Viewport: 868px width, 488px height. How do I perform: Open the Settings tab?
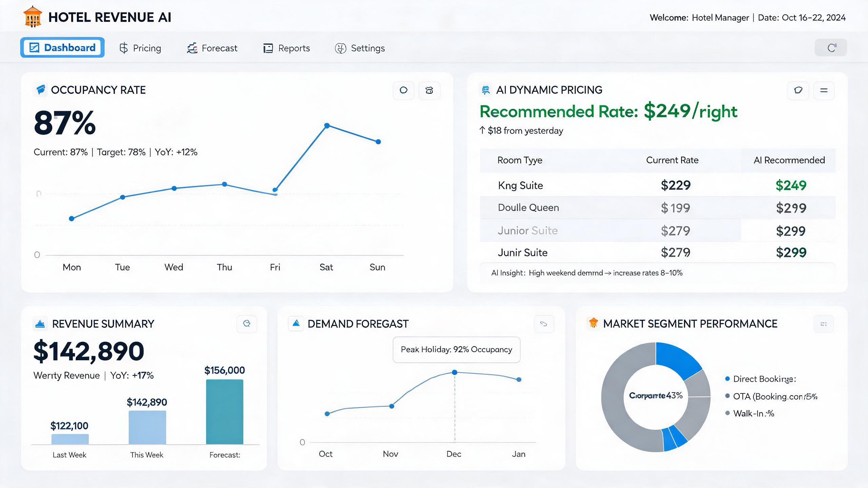click(x=360, y=48)
